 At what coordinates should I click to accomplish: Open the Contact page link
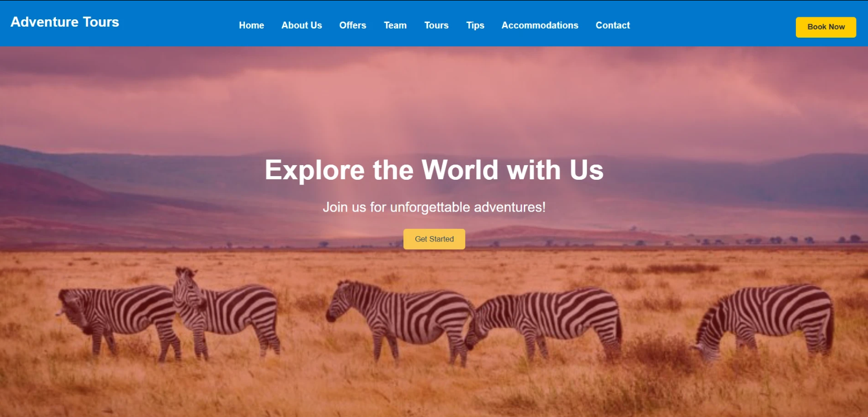613,25
